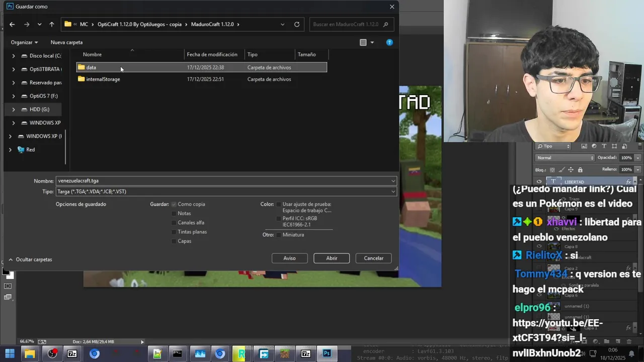Filter layers by adjustment layer icon
Image resolution: width=644 pixels, height=362 pixels.
coord(594,146)
